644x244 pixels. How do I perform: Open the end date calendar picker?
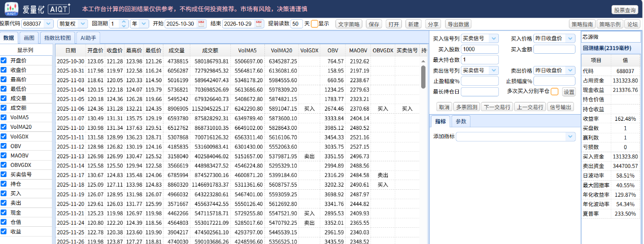point(259,24)
